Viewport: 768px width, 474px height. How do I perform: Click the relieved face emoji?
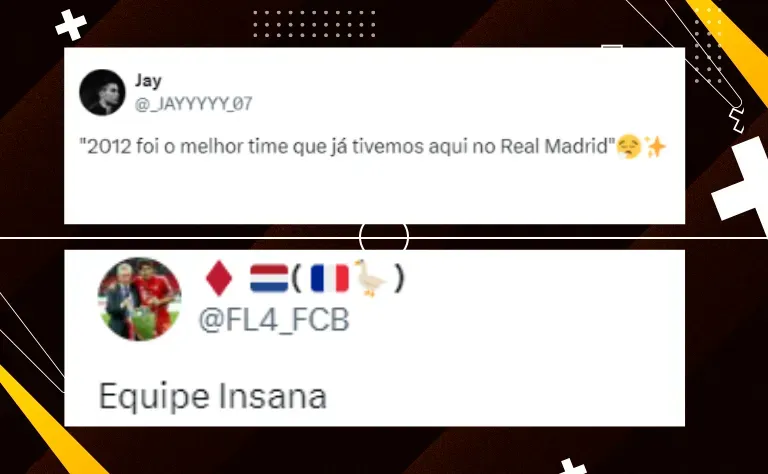pos(628,147)
